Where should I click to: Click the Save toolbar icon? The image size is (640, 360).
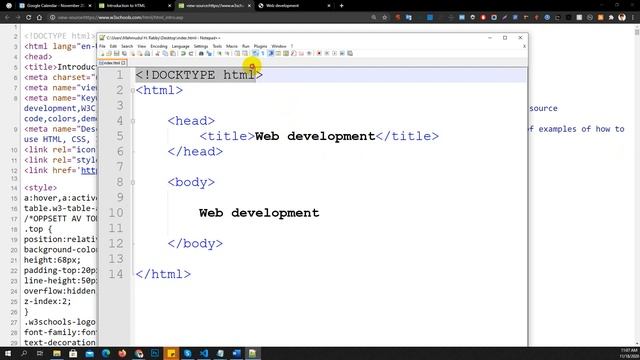(116, 53)
